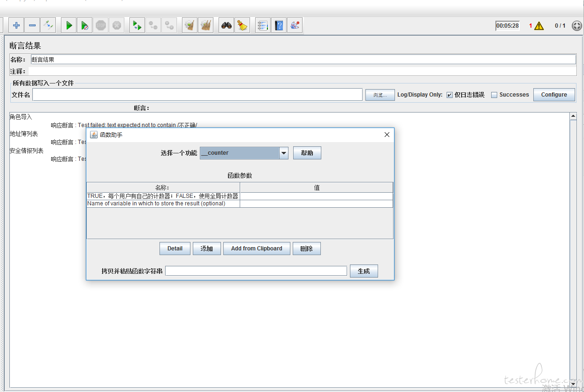Click the 帮助 button in function helper
This screenshot has width=584, height=392.
307,153
